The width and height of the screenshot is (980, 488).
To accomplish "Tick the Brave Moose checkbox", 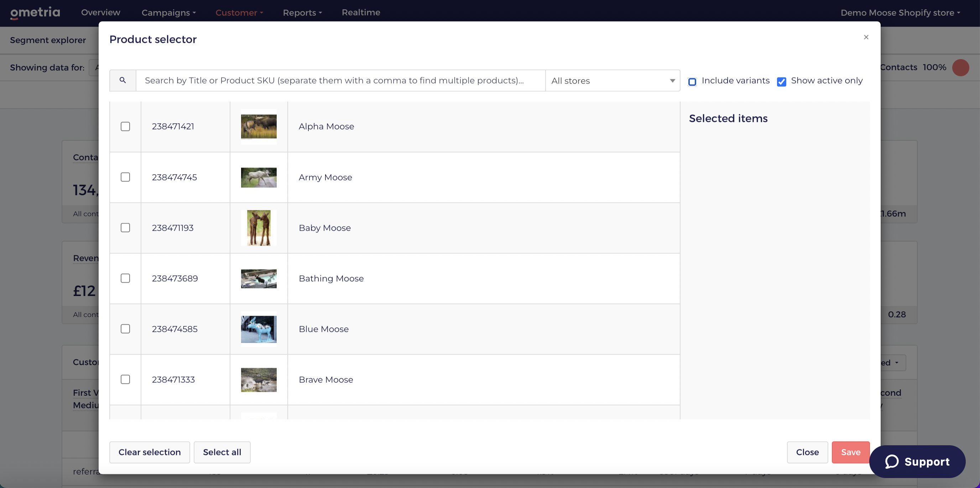I will tap(125, 379).
